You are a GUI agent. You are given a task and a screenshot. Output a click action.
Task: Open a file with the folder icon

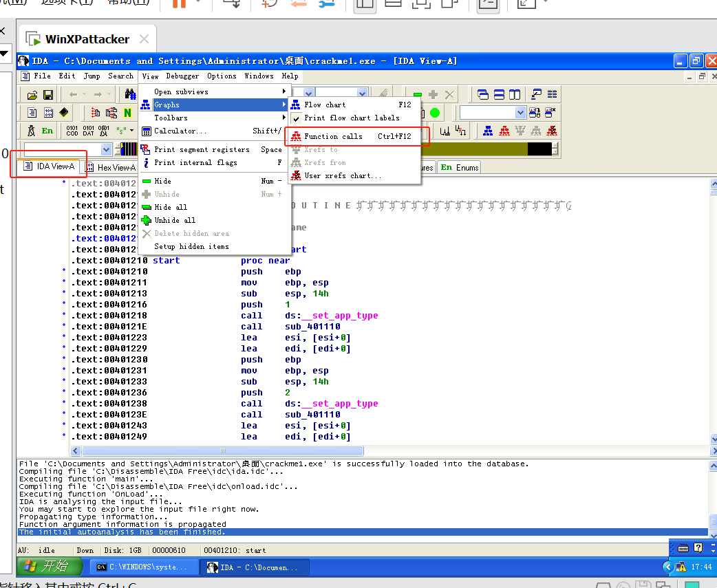32,95
